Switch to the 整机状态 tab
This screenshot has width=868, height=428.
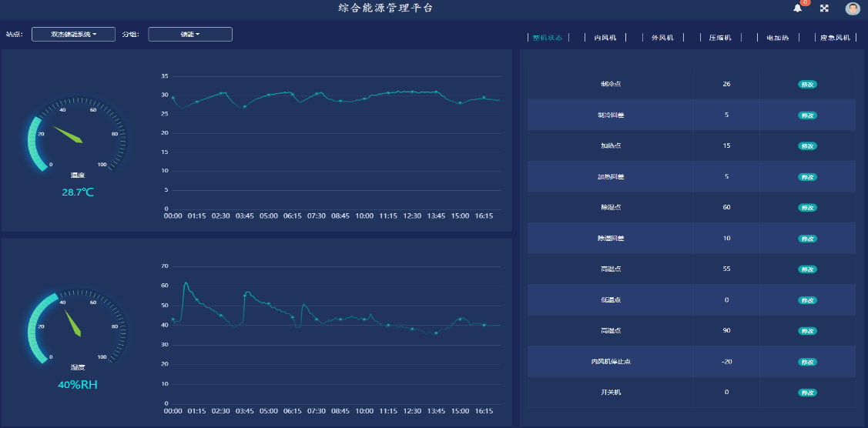coord(548,38)
